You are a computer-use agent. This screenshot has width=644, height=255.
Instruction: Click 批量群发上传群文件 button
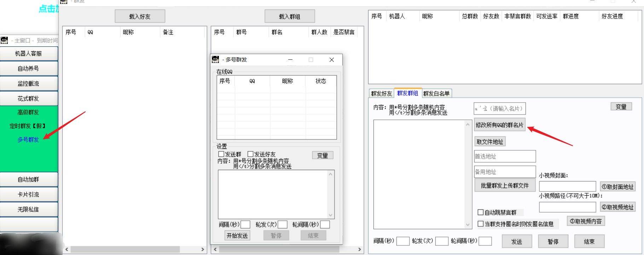[x=505, y=186]
